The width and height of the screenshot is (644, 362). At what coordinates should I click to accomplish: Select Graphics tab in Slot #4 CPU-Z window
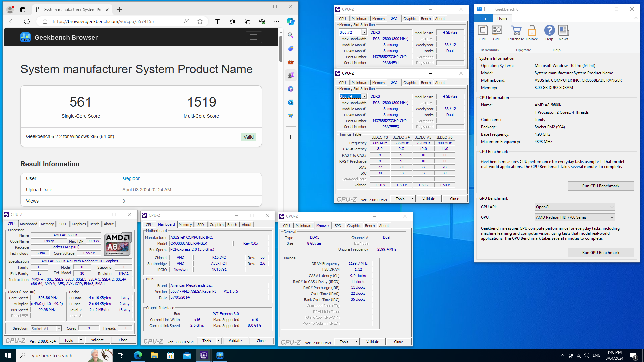[x=410, y=83]
